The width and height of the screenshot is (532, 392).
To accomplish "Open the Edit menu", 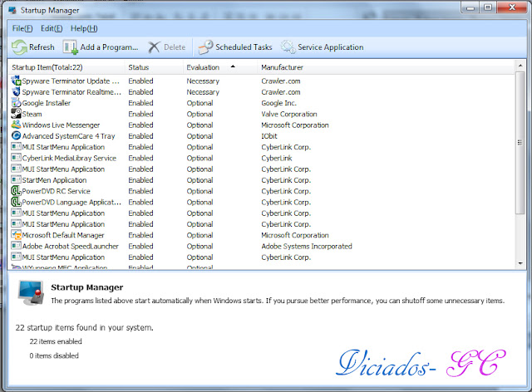I will coord(52,28).
